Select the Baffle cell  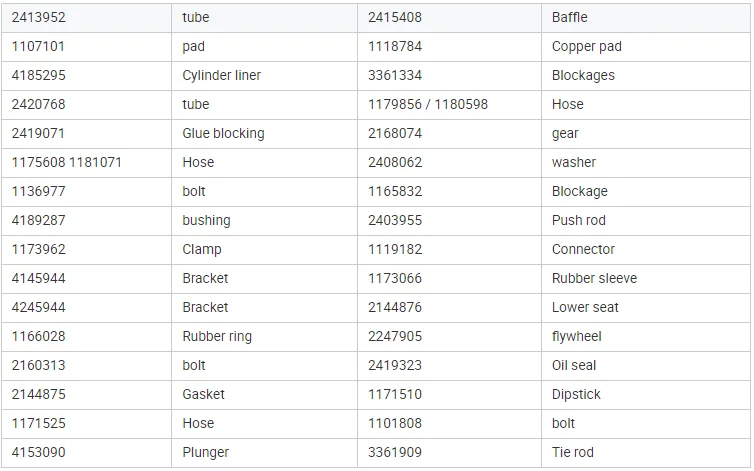pos(570,17)
